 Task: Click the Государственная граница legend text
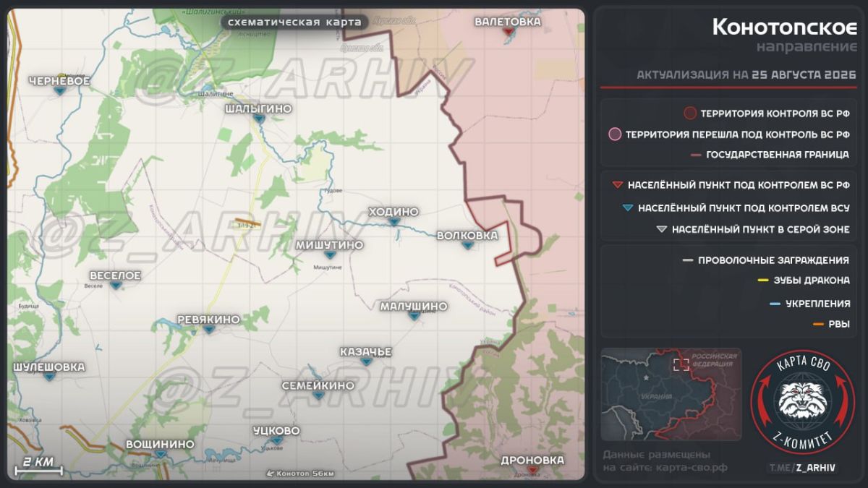click(x=778, y=155)
